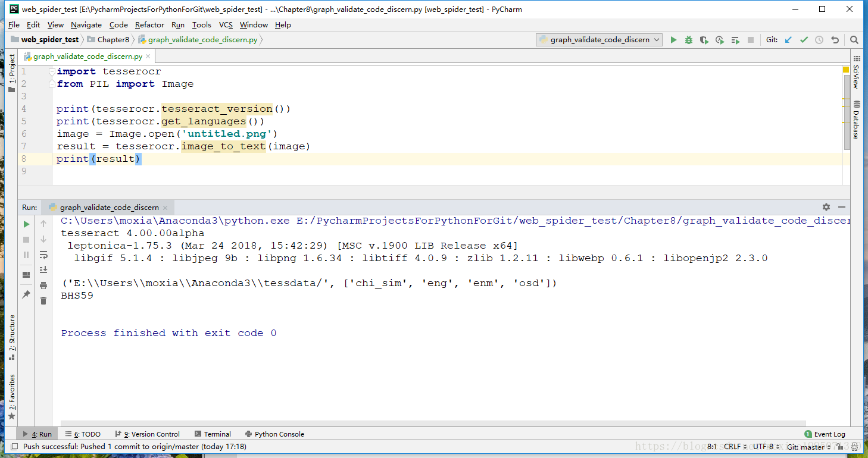Open the Edit menu
Viewport: 868px width, 458px height.
pos(33,25)
